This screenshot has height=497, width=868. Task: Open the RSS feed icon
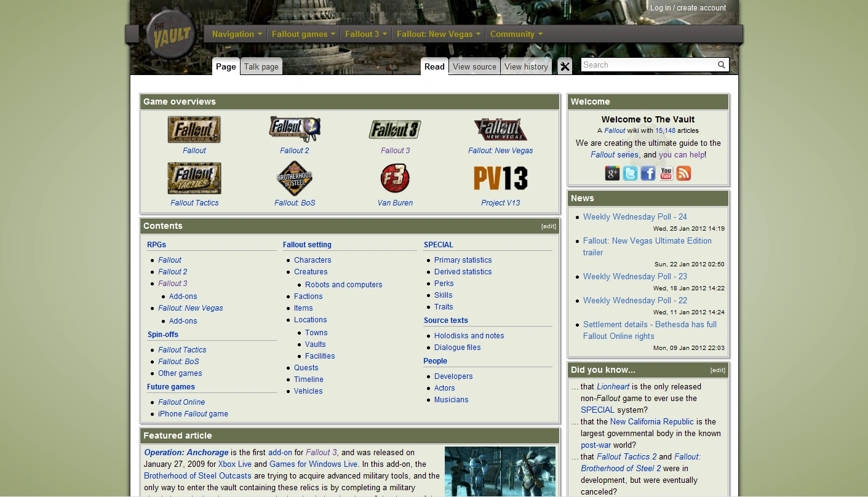click(683, 173)
